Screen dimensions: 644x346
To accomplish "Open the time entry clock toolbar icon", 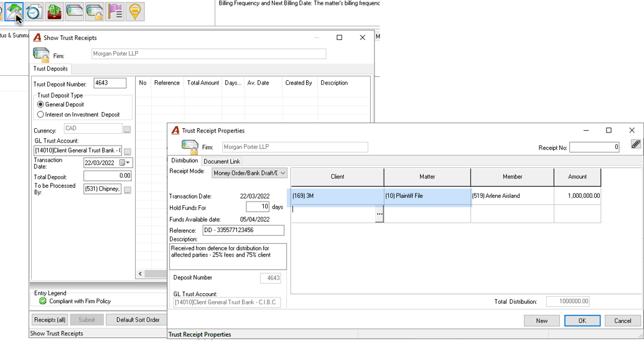I will [x=34, y=11].
